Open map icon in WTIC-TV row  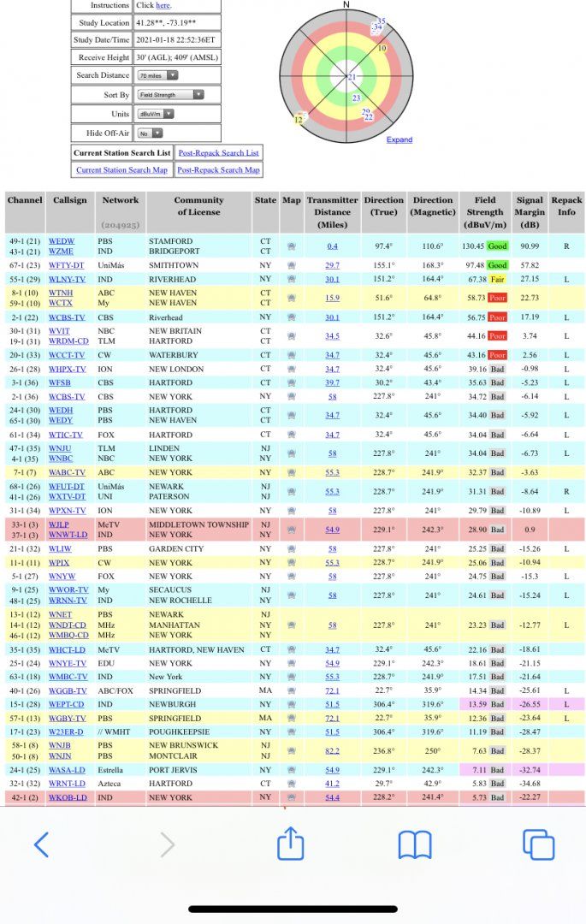click(291, 435)
